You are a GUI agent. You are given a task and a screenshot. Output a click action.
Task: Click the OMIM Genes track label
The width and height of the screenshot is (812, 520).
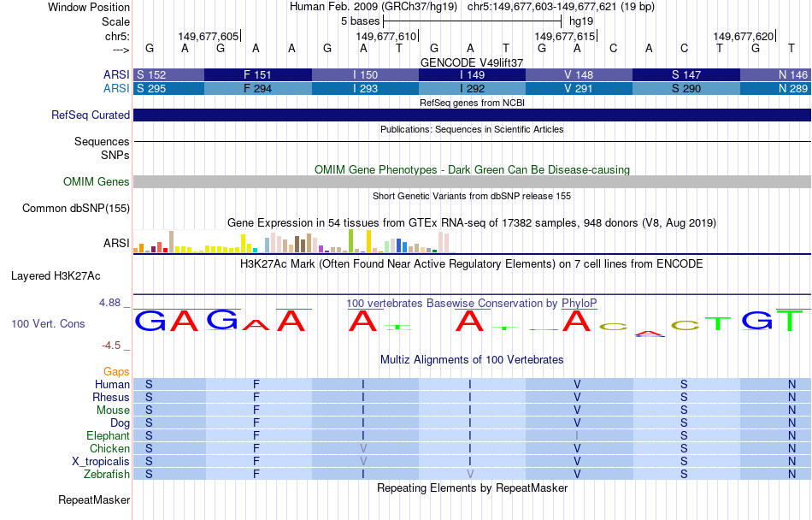[96, 182]
